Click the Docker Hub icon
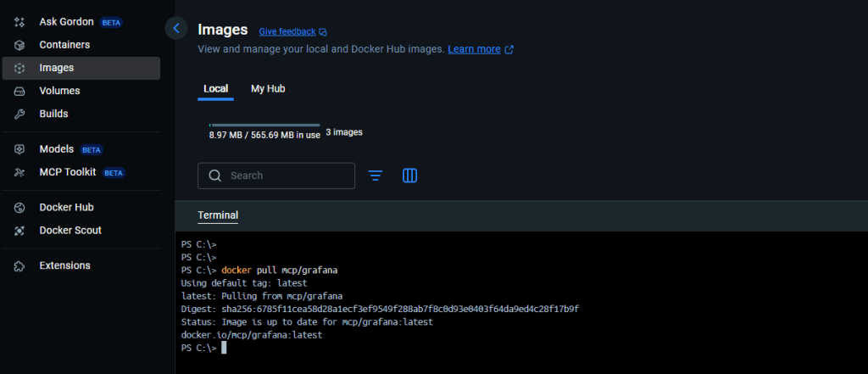The height and width of the screenshot is (374, 868). (x=20, y=208)
